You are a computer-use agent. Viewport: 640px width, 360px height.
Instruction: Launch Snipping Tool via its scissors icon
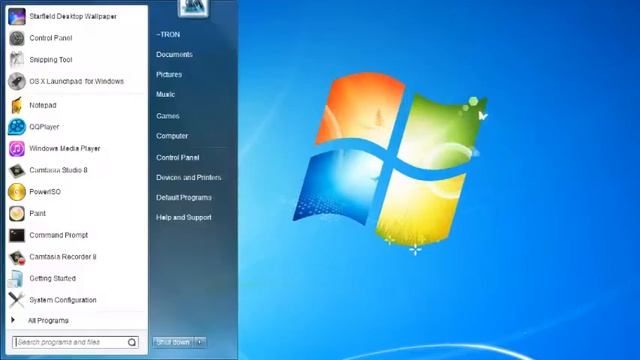pyautogui.click(x=17, y=60)
